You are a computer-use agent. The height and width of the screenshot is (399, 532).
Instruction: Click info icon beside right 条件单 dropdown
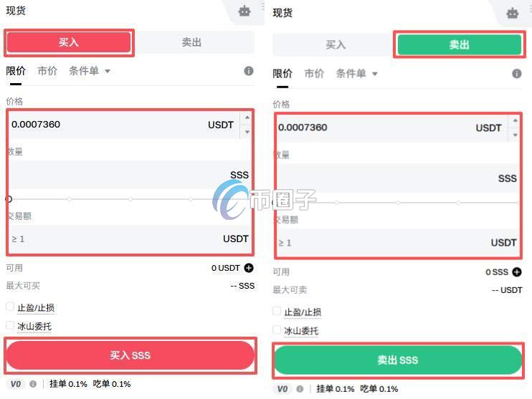[516, 74]
